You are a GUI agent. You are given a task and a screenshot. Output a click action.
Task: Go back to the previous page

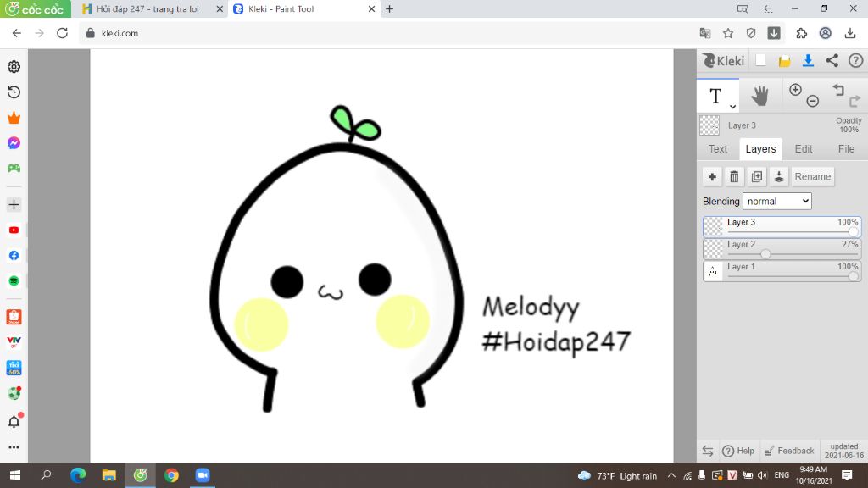point(17,33)
